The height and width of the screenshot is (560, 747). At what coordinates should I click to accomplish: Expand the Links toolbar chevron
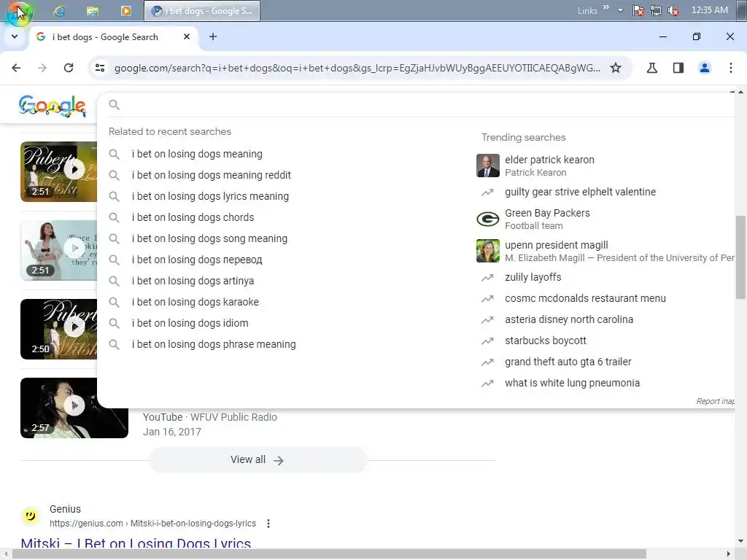tap(606, 7)
